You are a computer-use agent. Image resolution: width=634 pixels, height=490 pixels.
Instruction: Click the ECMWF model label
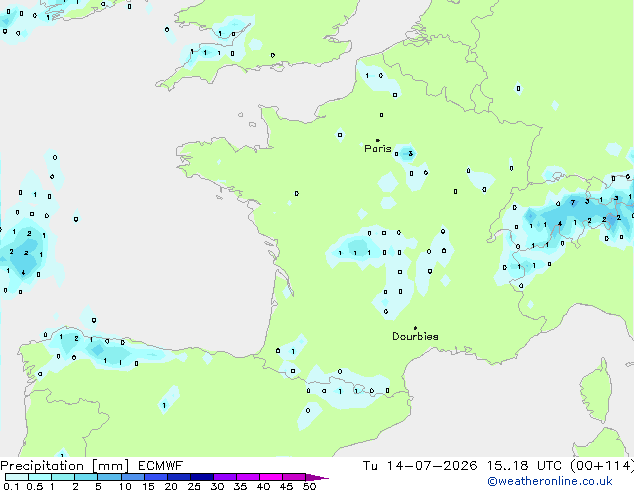[x=161, y=466]
